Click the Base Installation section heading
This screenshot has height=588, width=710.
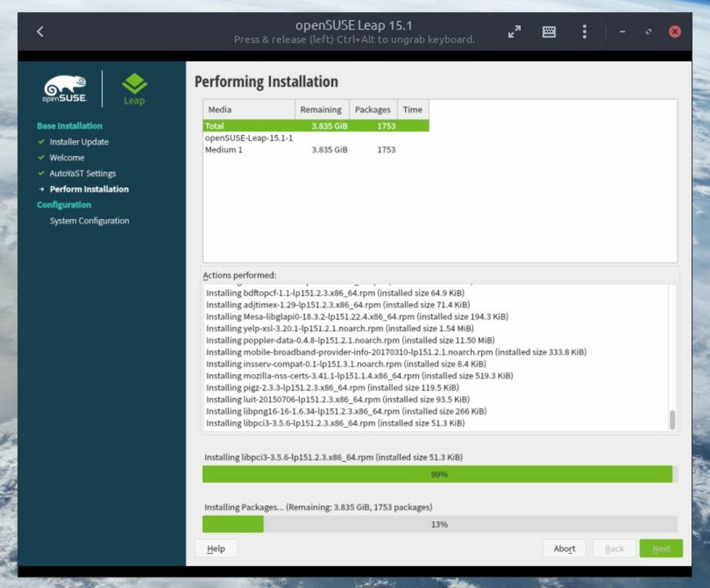69,126
